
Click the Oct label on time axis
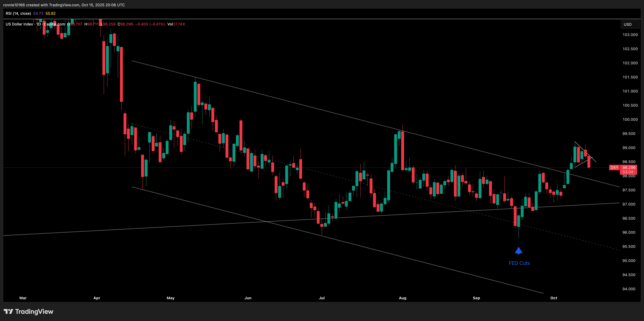553,298
